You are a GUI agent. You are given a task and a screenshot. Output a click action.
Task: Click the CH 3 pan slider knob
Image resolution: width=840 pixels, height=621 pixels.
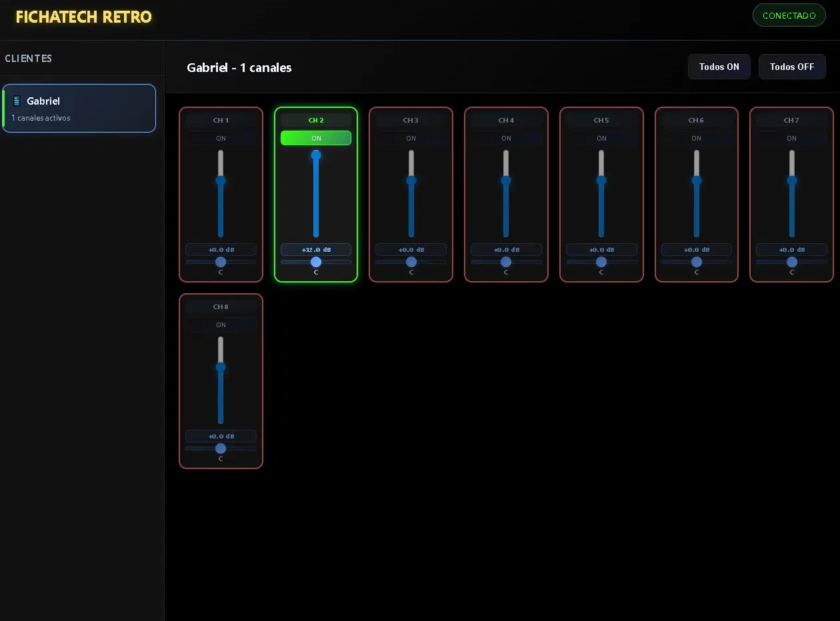tap(411, 262)
